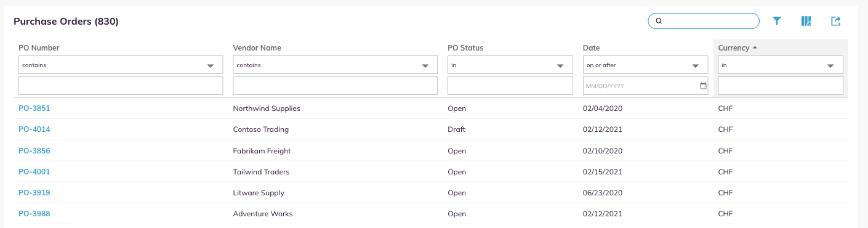The image size is (868, 228).
Task: Click the filter funnel icon
Action: [777, 21]
